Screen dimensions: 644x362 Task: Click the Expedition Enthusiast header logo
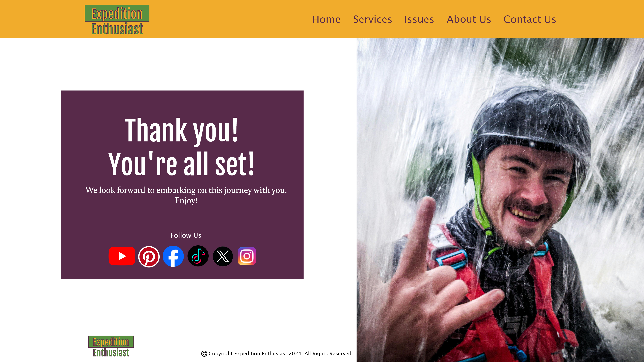point(117,20)
